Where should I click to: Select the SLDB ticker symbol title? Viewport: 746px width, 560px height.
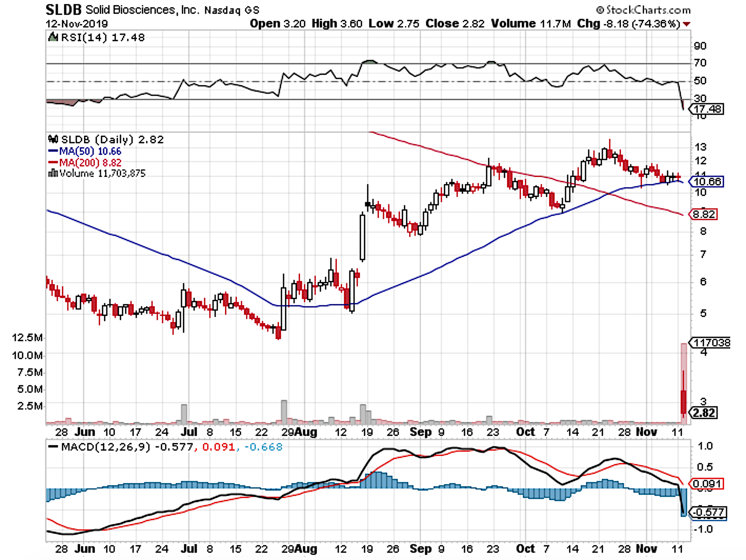coord(63,9)
